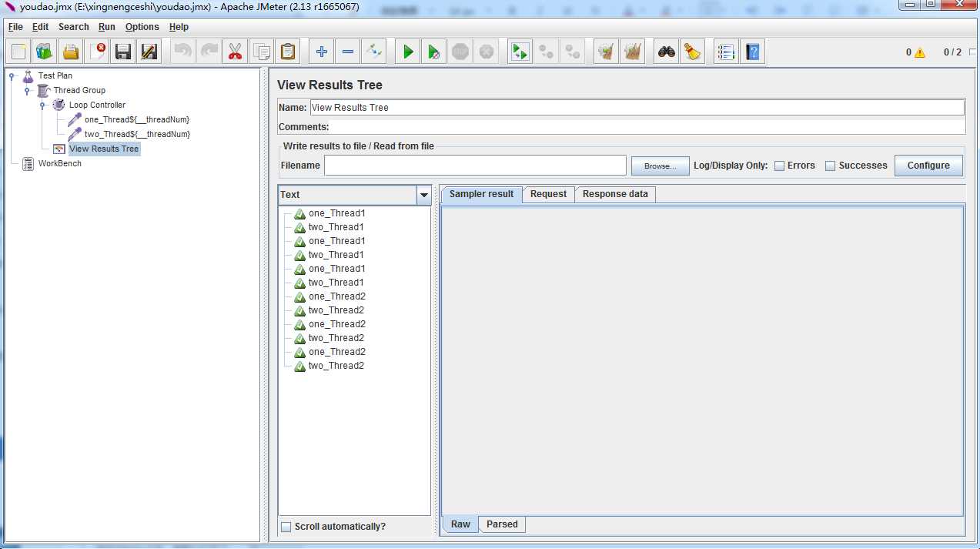Click the Save test plan icon
Screen dimensions: 980x549
point(122,52)
